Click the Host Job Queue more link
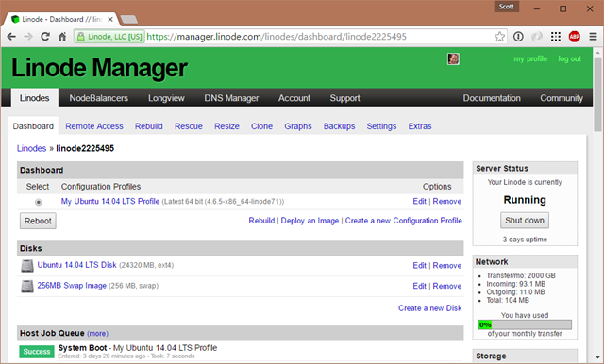The image size is (604, 364). click(x=97, y=334)
